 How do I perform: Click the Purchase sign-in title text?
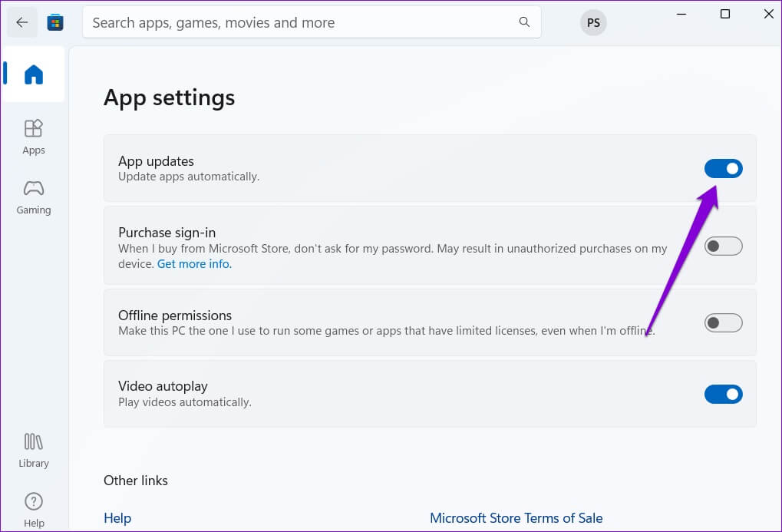pos(167,233)
